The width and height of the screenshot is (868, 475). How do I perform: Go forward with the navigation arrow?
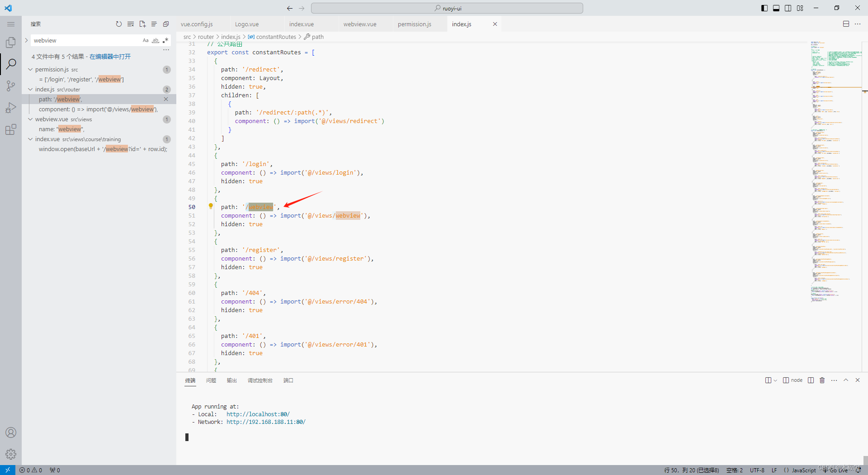[x=302, y=8]
